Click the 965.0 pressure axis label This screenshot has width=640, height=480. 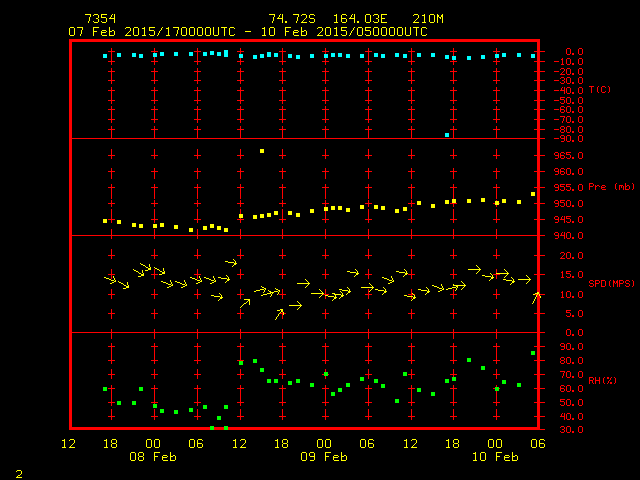pos(569,156)
